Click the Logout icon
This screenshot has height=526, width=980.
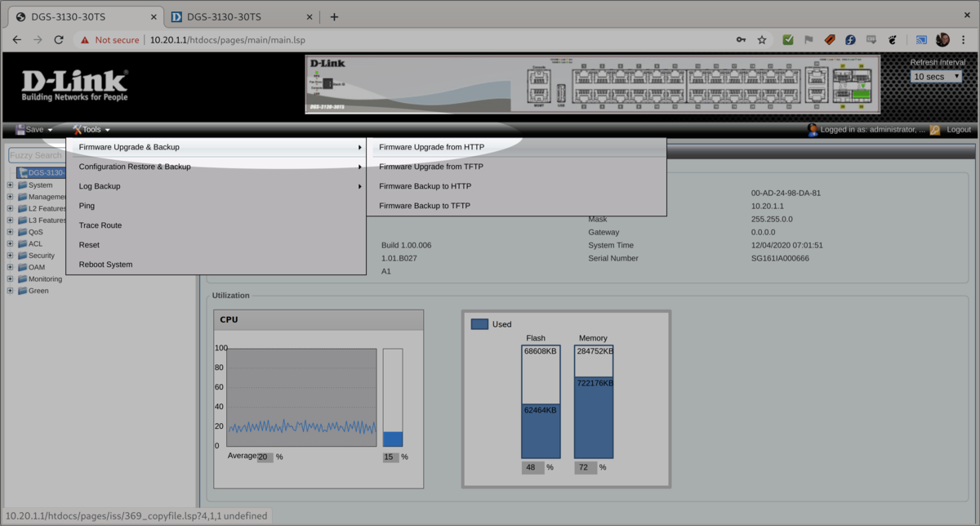click(x=934, y=130)
